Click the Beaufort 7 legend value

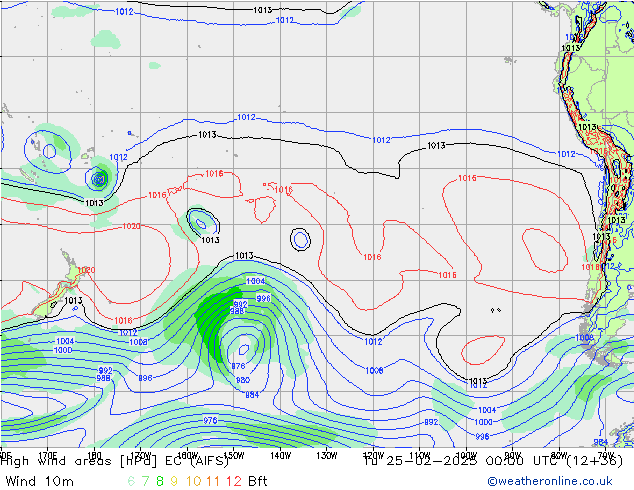click(145, 481)
